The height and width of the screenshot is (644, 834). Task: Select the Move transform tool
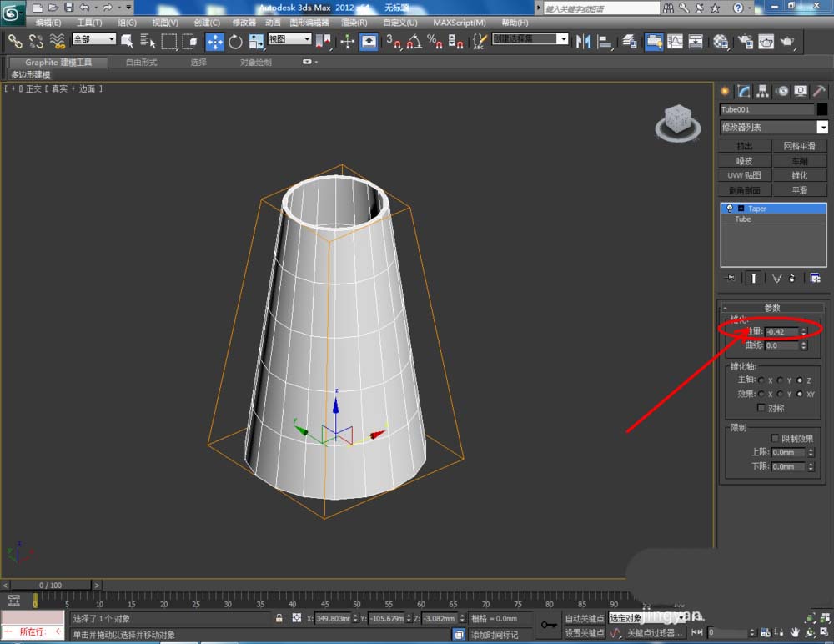214,41
